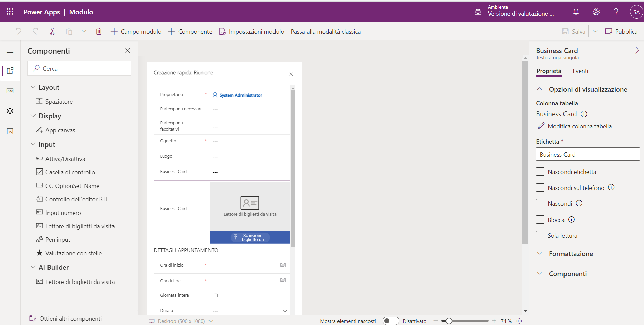Click the zoom level slider handle
Screen dimensions: 644x325
(x=449, y=321)
